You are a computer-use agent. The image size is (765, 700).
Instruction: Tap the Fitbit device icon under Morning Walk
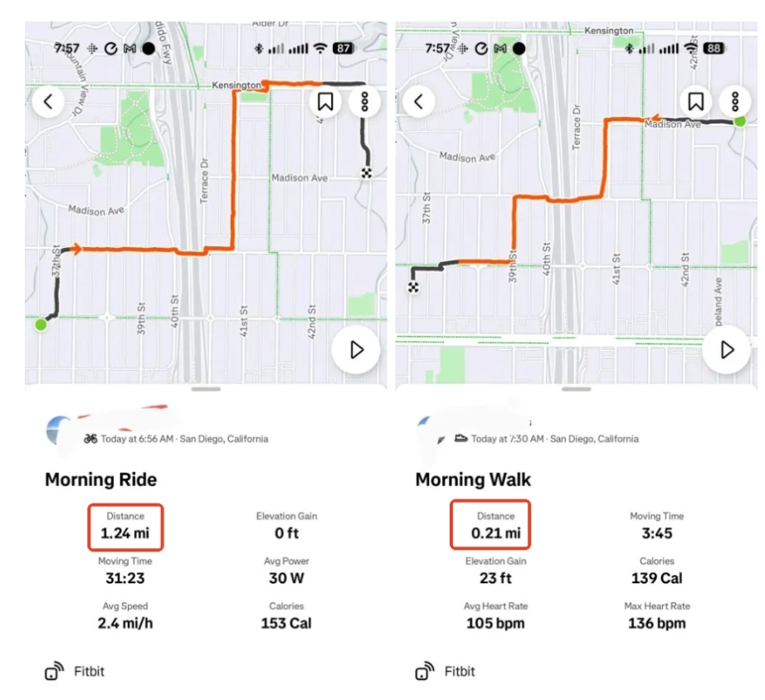point(425,671)
